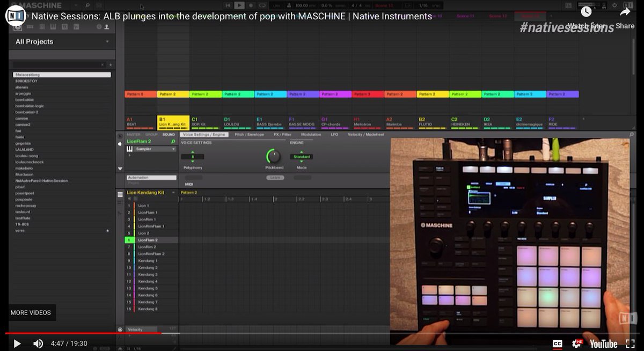The height and width of the screenshot is (351, 644).
Task: Toggle closed captions CC button
Action: click(x=557, y=343)
